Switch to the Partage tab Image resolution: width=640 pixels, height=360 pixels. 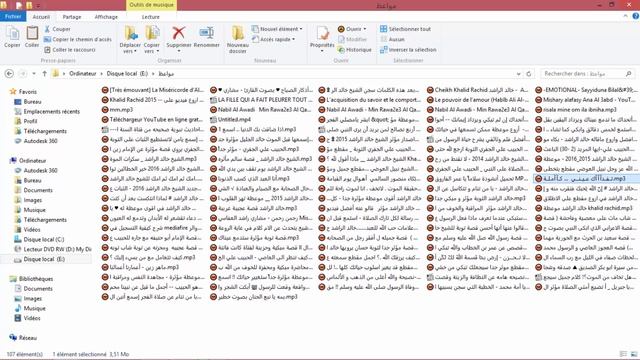click(72, 17)
